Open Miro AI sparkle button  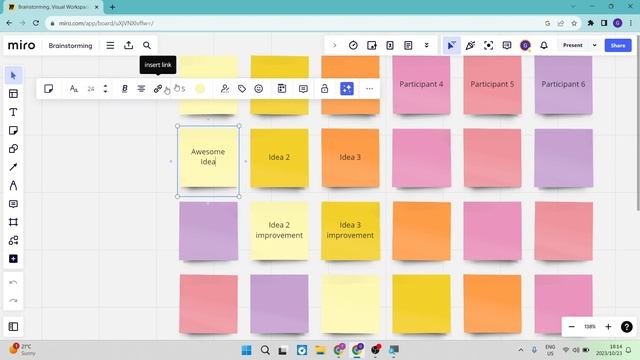[347, 89]
